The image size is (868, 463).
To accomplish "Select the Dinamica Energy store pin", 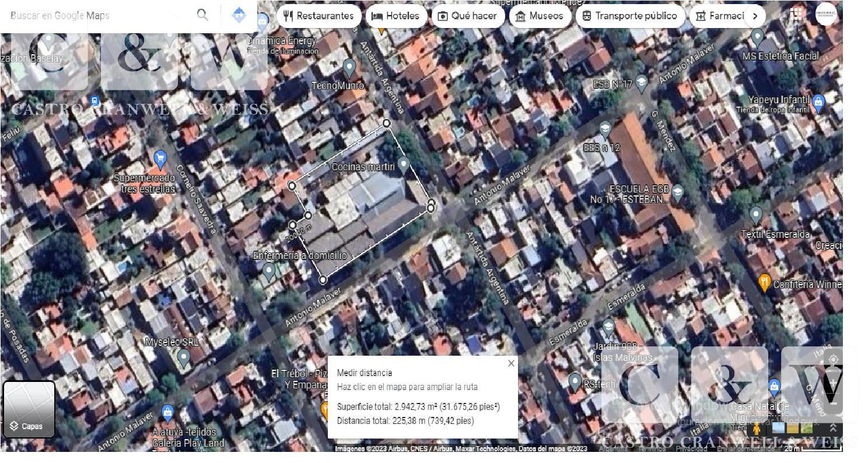I will (x=262, y=22).
